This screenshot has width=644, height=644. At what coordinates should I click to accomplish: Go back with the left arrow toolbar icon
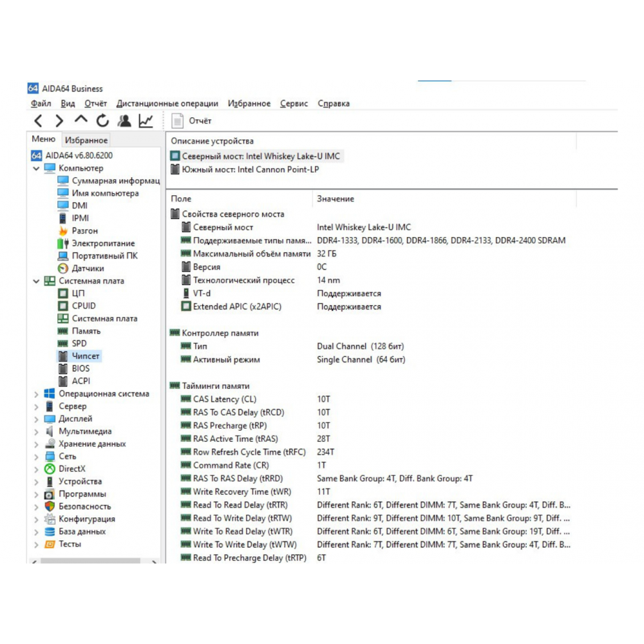coord(38,121)
